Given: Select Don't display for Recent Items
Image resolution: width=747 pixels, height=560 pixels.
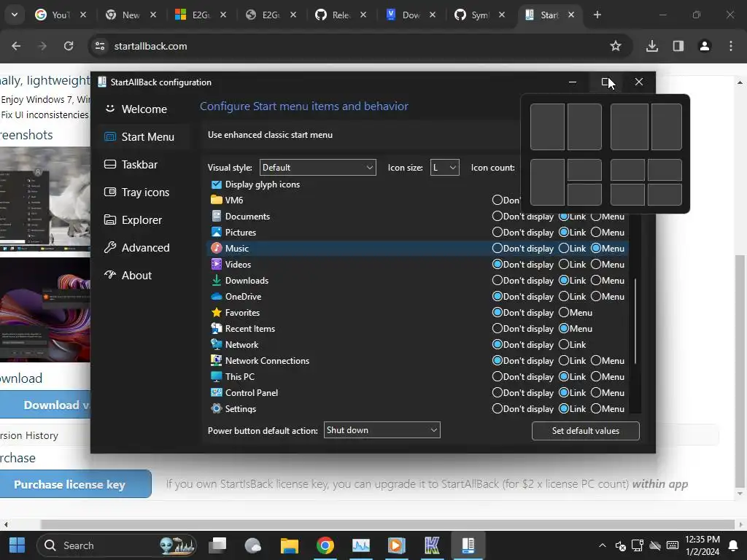Looking at the screenshot, I should (x=498, y=329).
